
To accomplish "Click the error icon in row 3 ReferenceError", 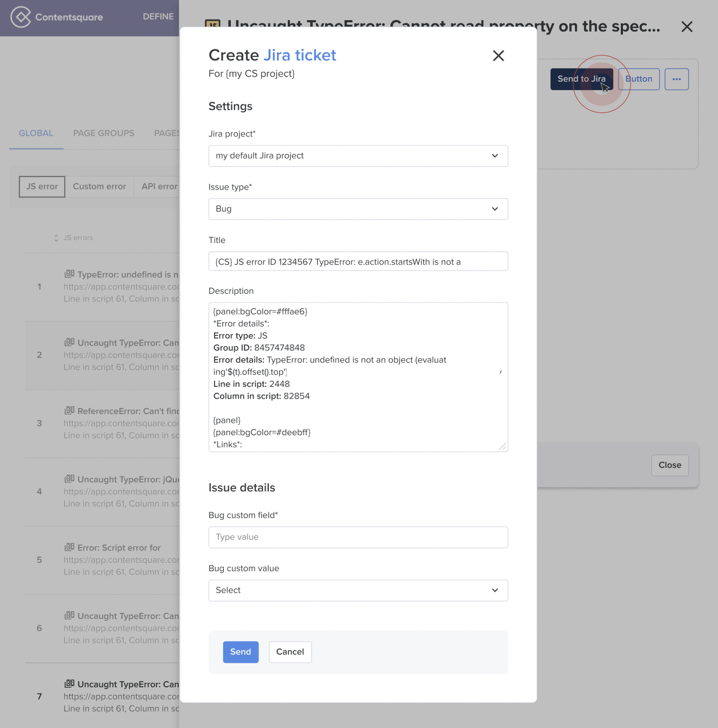I will [70, 410].
